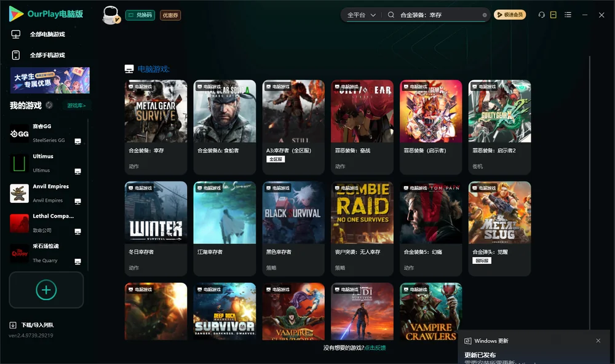Click the 点击反馈 feedback link
The width and height of the screenshot is (615, 364).
click(375, 347)
